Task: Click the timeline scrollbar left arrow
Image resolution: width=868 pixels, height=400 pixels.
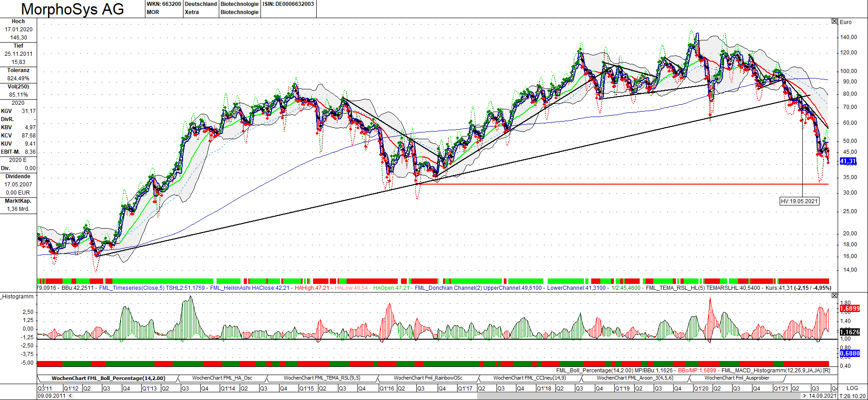Action: click(x=70, y=396)
